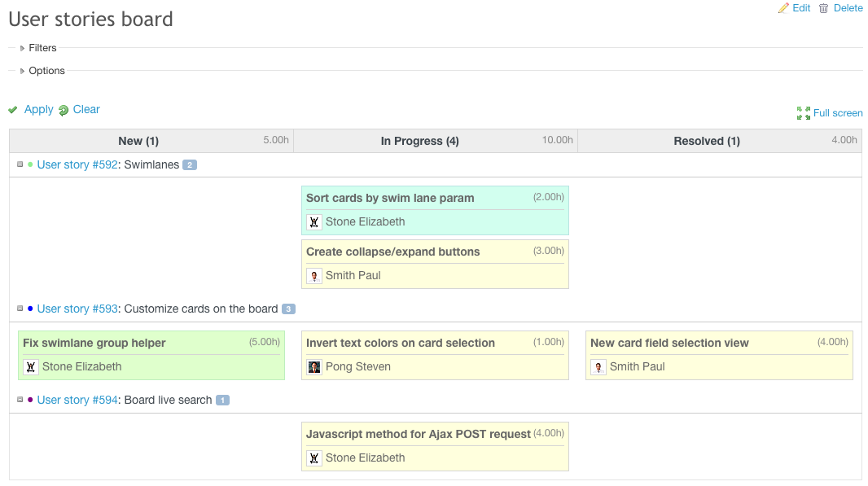Click Stone Elizabeth's avatar on Sort cards card

coord(314,221)
